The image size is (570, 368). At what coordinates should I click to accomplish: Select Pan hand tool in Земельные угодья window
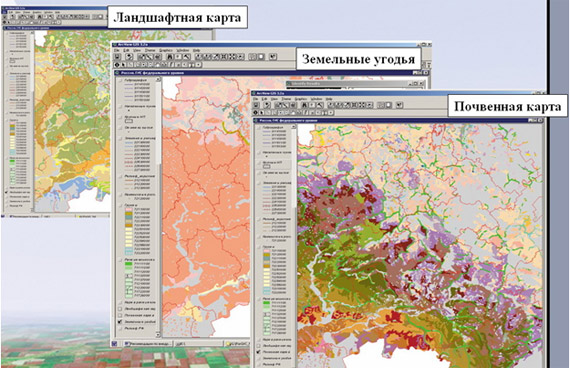(x=158, y=65)
